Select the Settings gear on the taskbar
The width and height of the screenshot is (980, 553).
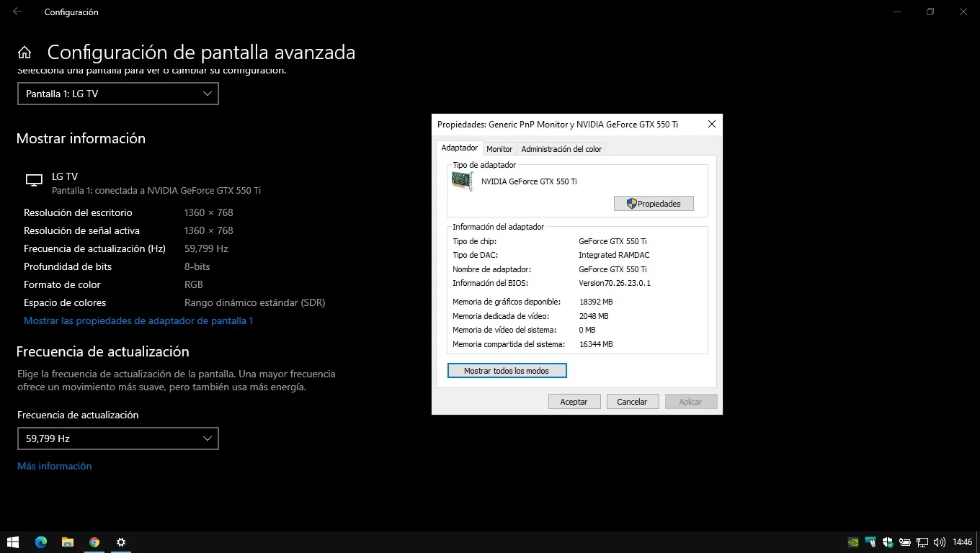121,542
